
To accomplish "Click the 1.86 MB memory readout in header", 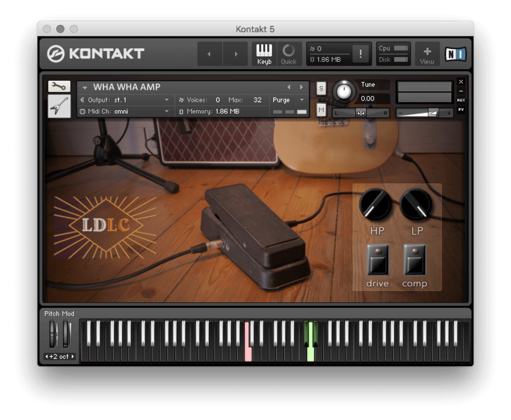I will point(328,60).
